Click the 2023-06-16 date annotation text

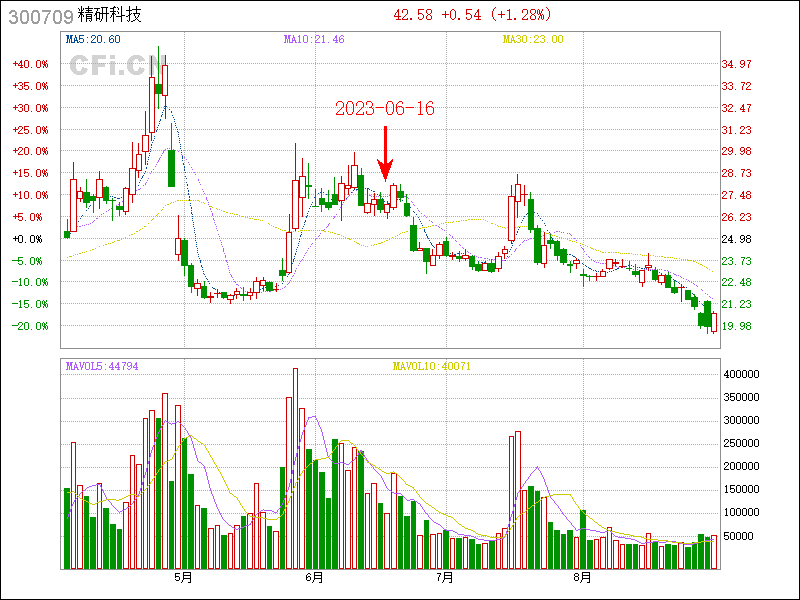click(x=385, y=108)
